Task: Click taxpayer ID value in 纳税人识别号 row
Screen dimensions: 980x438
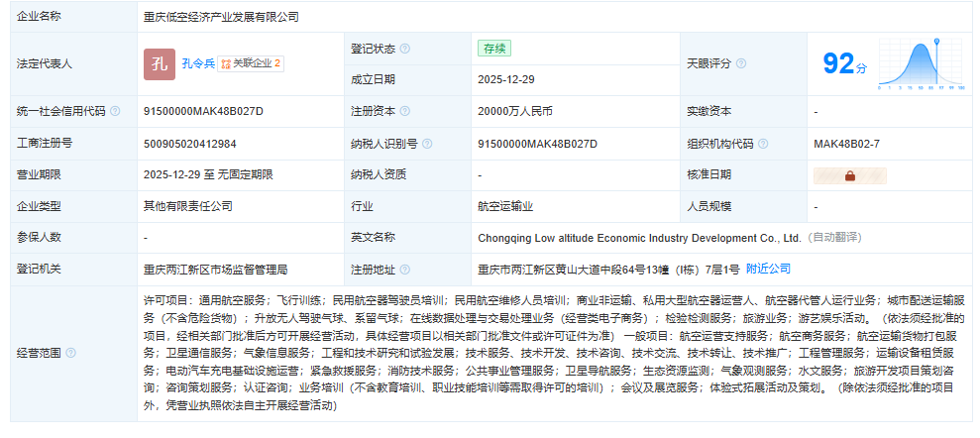Action: click(x=537, y=144)
